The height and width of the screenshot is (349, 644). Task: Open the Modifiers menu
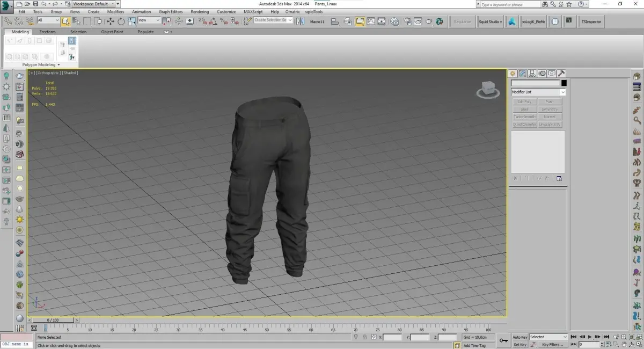115,11
